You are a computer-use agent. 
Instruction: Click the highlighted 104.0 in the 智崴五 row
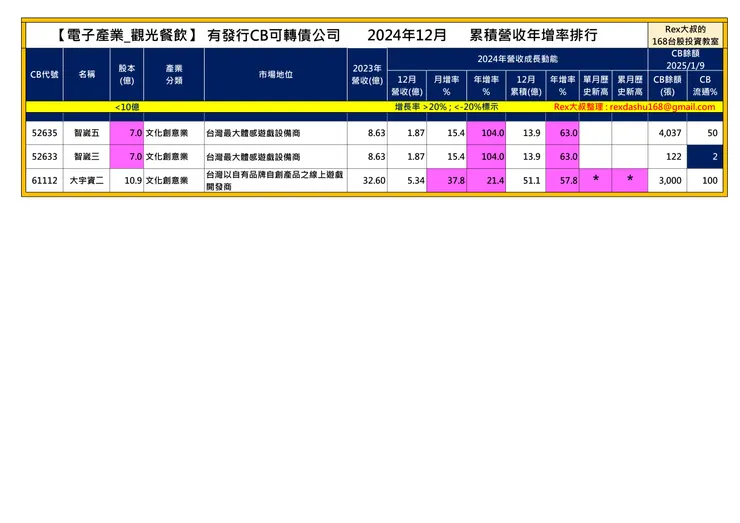(486, 133)
